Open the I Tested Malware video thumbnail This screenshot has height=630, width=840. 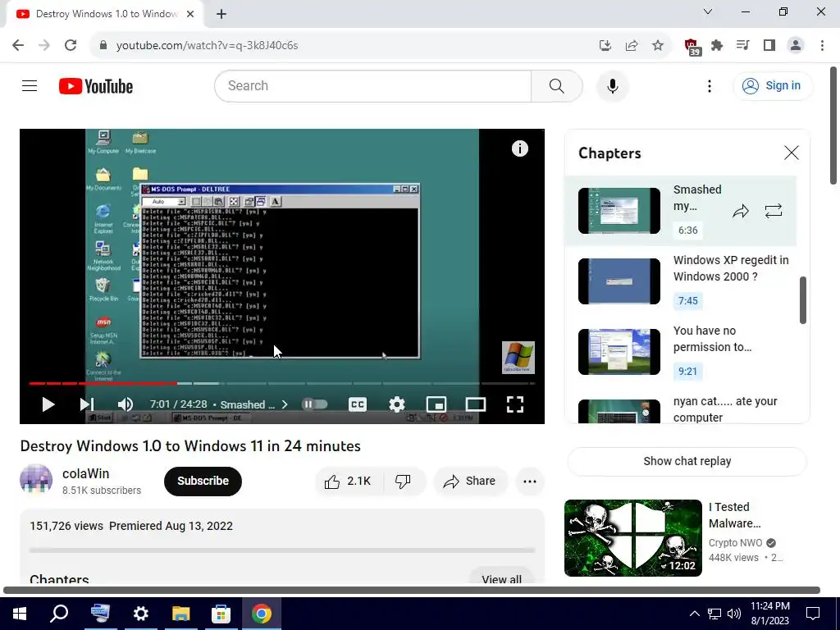(x=632, y=538)
